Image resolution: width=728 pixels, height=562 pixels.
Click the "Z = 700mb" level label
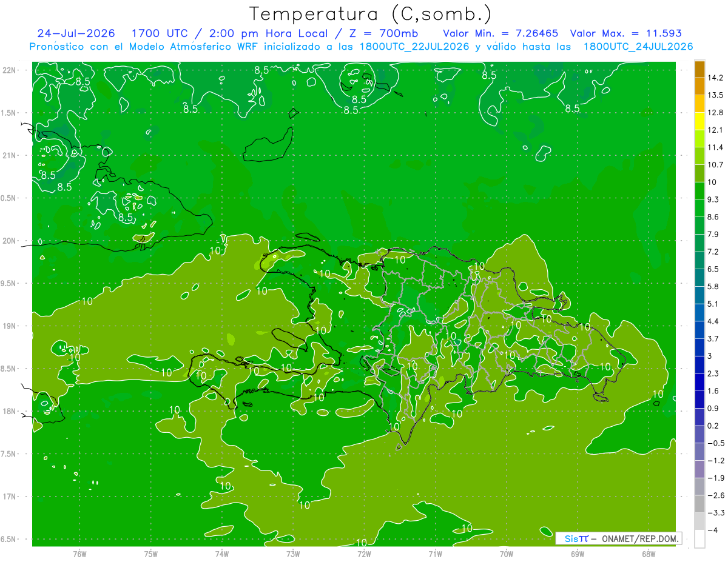pos(384,33)
